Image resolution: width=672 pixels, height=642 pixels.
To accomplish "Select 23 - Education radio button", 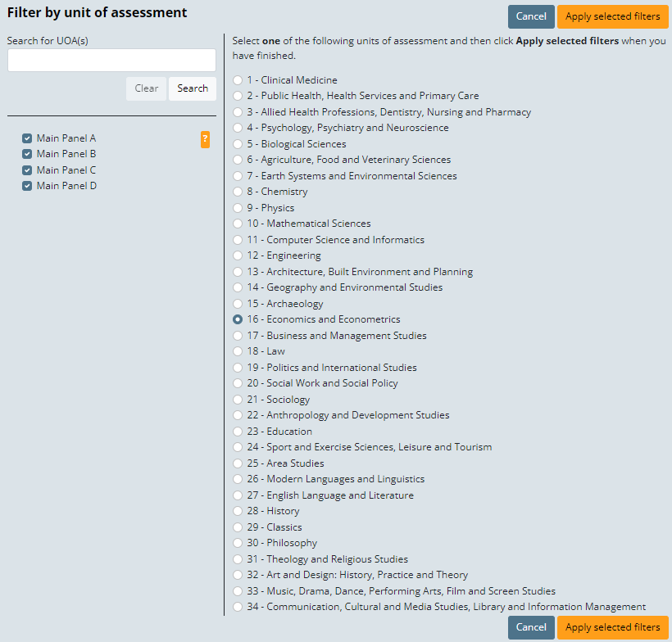I will 238,432.
